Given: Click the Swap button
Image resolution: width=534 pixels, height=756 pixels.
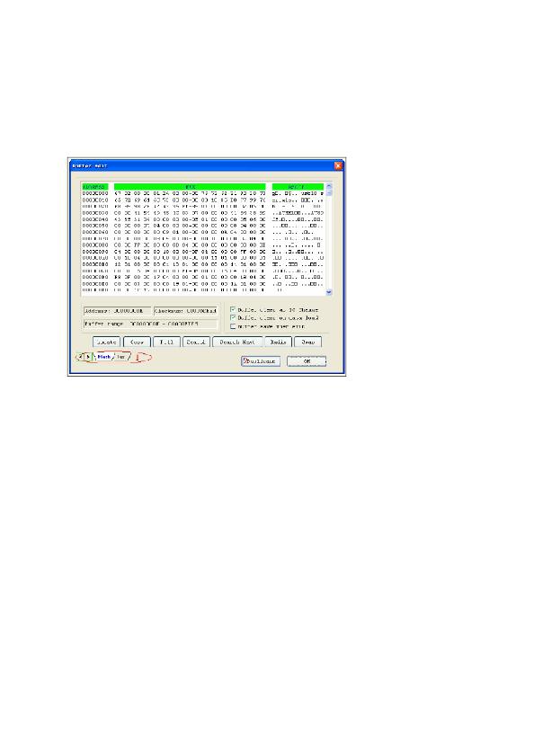Looking at the screenshot, I should [307, 342].
